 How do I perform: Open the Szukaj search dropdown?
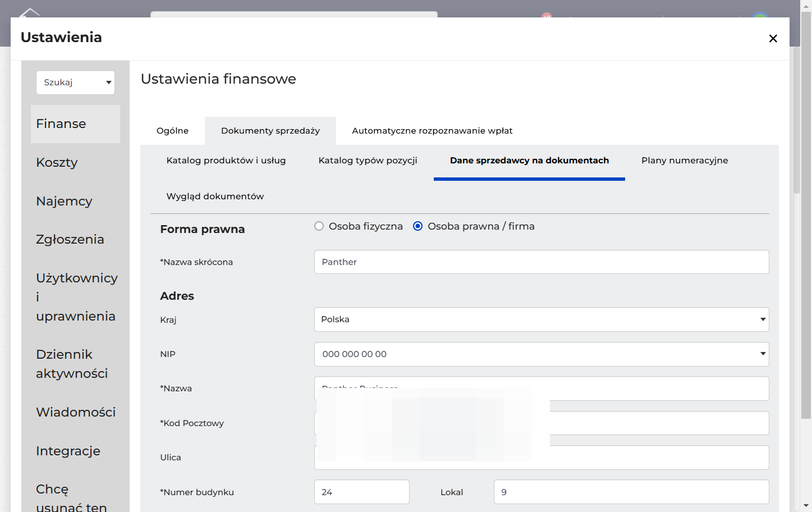tap(75, 83)
